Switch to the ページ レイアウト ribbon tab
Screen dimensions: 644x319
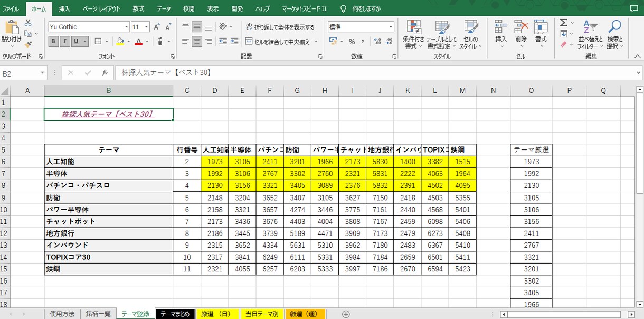point(101,9)
